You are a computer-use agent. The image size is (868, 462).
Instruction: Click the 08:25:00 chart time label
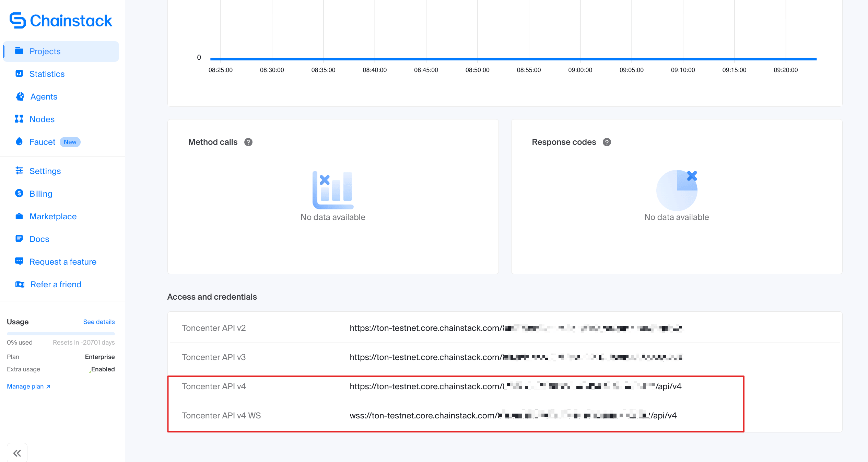point(221,70)
